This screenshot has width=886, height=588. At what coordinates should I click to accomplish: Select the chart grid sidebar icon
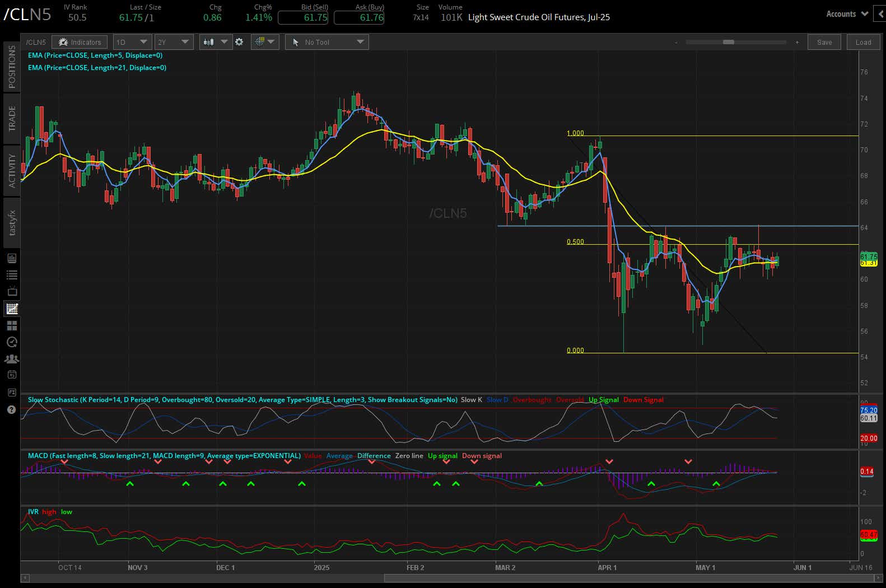point(12,309)
